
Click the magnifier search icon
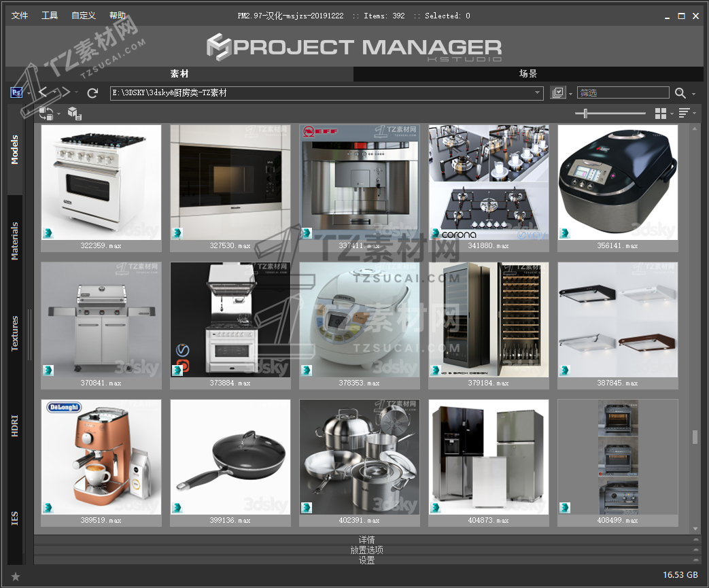pyautogui.click(x=680, y=93)
